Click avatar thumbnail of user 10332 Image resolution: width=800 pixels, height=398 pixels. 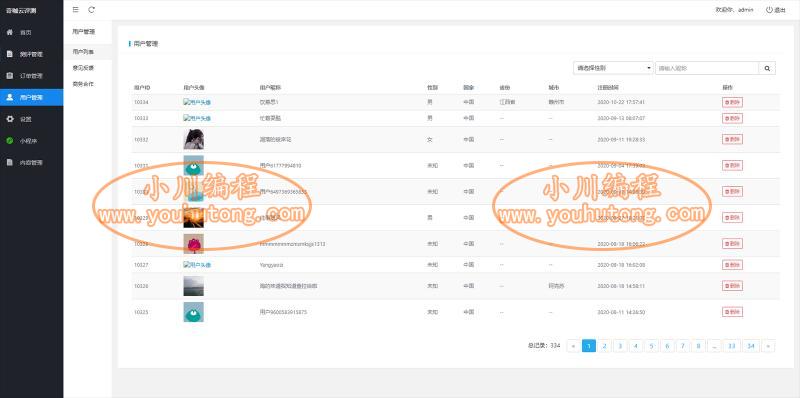(193, 139)
